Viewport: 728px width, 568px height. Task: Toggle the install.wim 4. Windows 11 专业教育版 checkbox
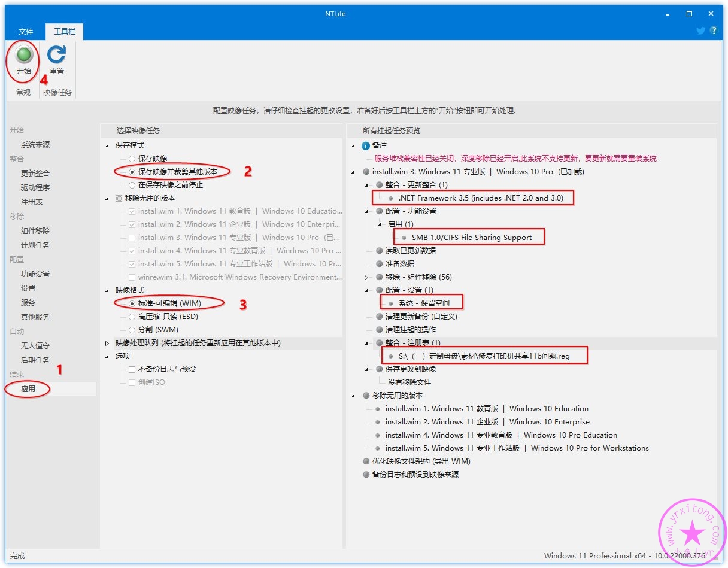[x=132, y=251]
